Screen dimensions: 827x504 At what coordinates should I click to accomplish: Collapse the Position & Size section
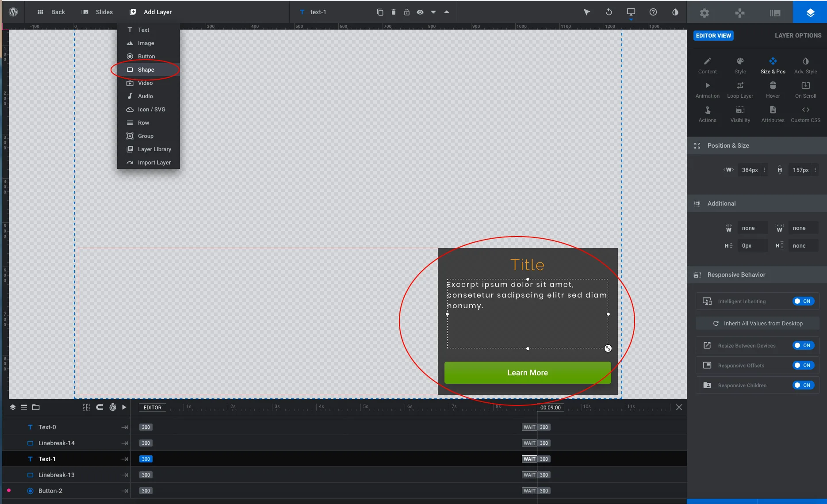coord(757,145)
